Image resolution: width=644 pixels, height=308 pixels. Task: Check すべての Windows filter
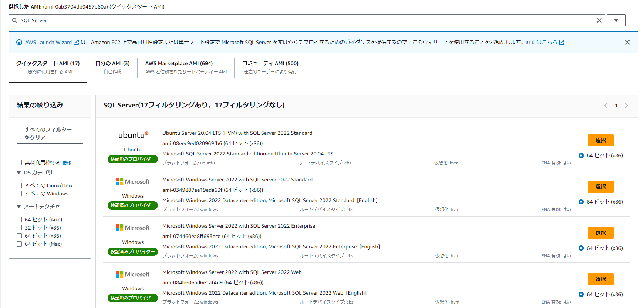tap(19, 194)
